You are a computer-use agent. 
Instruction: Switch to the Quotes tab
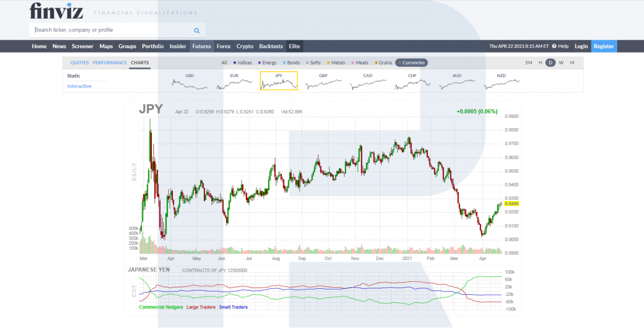tap(79, 63)
